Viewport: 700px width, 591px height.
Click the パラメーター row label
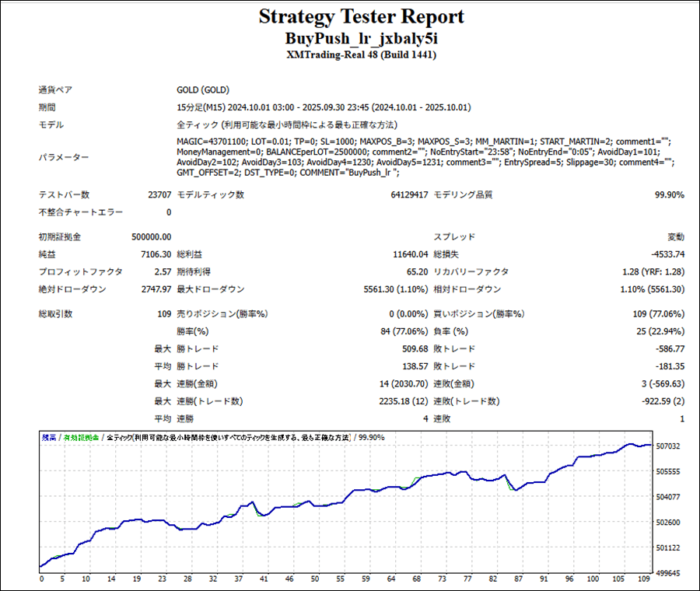[x=64, y=158]
